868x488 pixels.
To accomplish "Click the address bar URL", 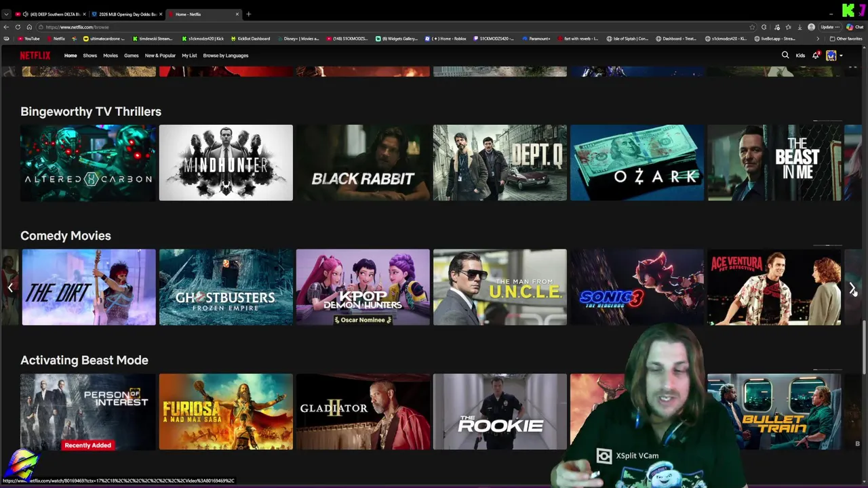I will (77, 27).
